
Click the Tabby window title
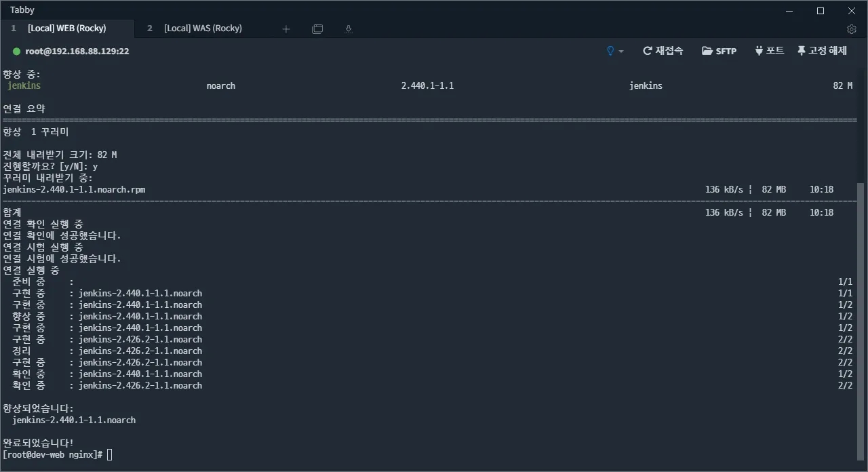22,10
